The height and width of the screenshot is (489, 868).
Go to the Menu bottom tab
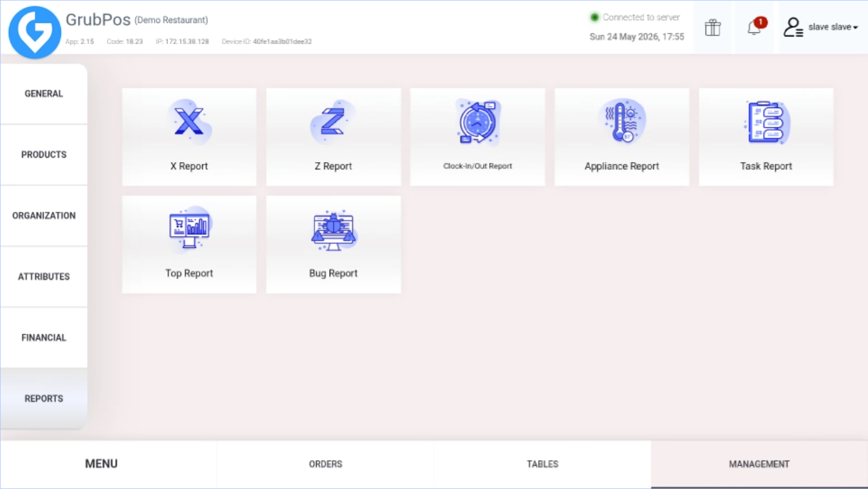point(108,464)
